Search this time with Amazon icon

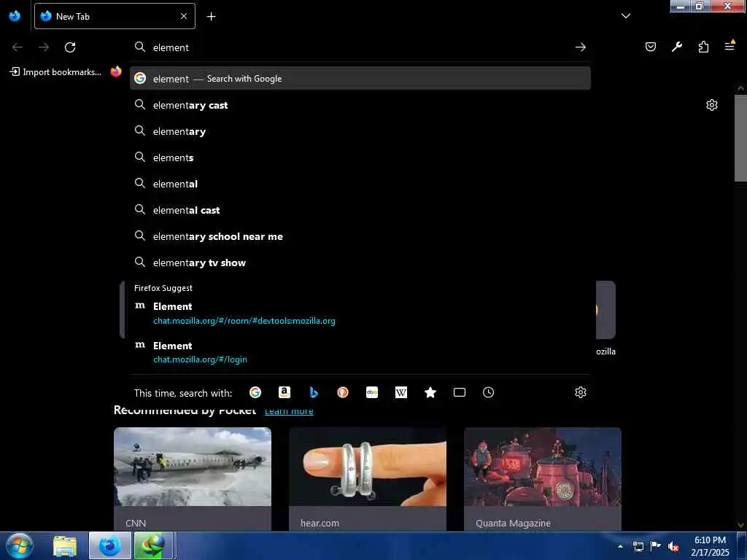[285, 392]
